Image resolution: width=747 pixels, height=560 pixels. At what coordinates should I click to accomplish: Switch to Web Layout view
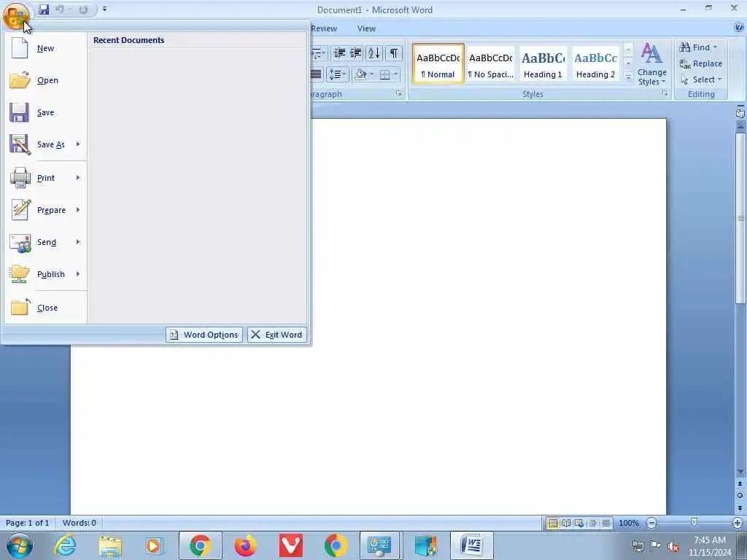(x=579, y=524)
